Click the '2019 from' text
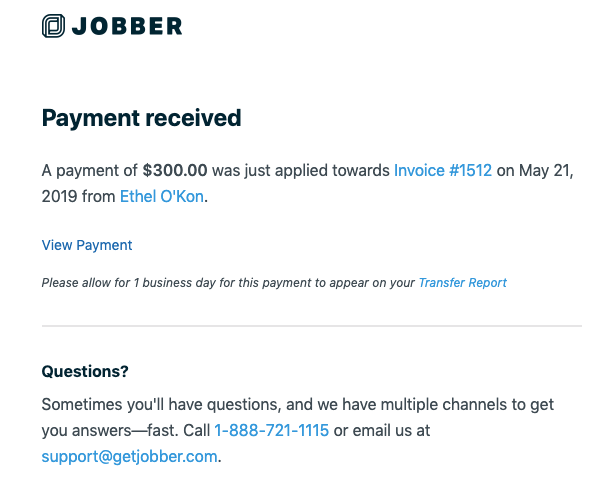This screenshot has height=493, width=615. pyautogui.click(x=78, y=196)
